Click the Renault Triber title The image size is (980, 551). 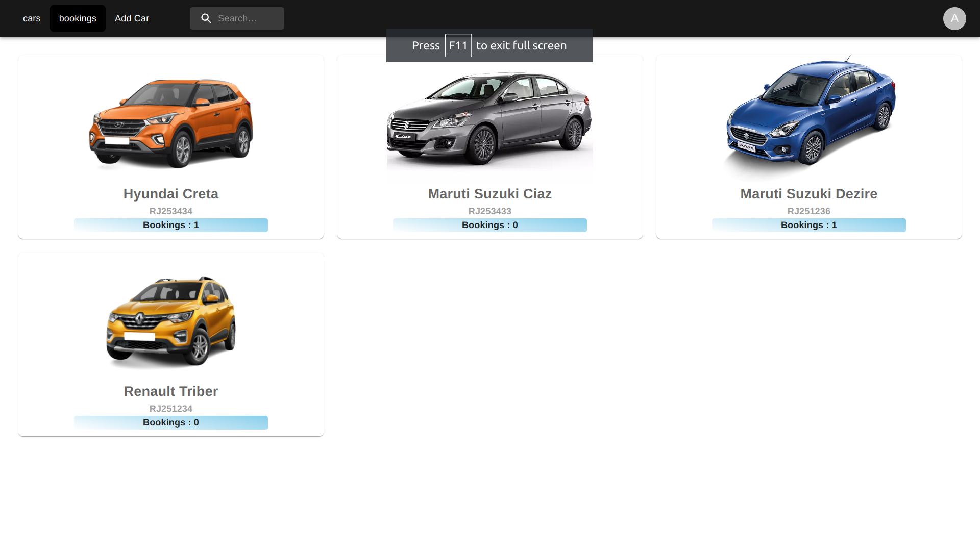tap(171, 391)
